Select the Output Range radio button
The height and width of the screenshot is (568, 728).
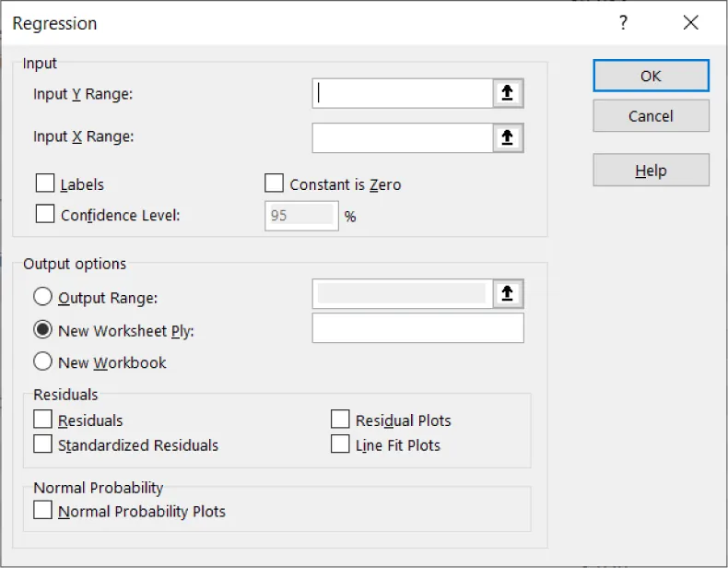click(43, 297)
